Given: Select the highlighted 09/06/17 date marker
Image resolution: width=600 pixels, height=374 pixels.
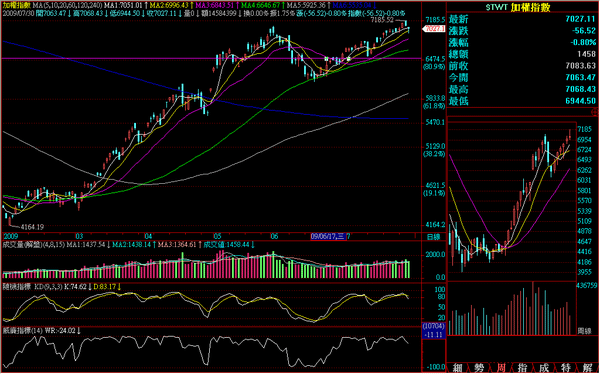Looking at the screenshot, I should click(328, 237).
